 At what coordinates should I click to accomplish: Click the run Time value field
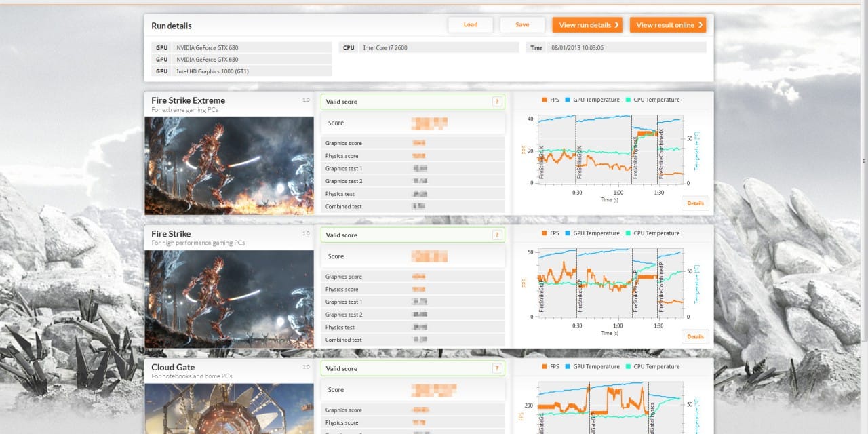coord(625,48)
